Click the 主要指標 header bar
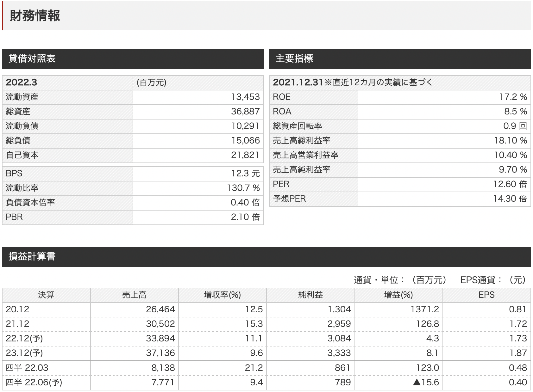The width and height of the screenshot is (533, 392). (400, 59)
